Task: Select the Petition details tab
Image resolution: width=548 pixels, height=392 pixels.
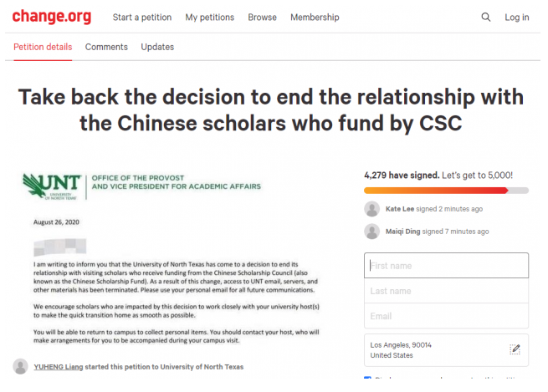Action: pyautogui.click(x=43, y=47)
